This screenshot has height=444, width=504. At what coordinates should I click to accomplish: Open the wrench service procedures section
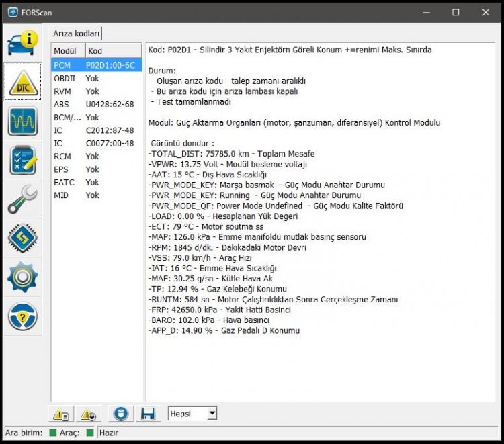click(22, 199)
